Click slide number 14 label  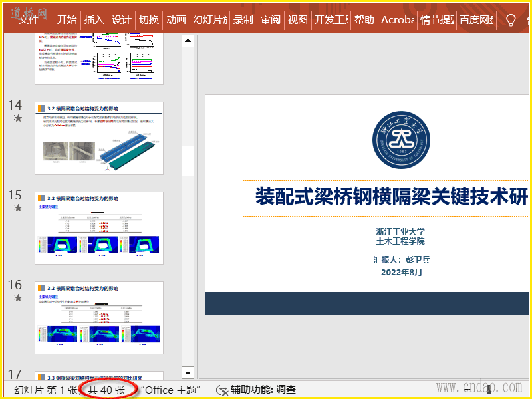coord(15,105)
